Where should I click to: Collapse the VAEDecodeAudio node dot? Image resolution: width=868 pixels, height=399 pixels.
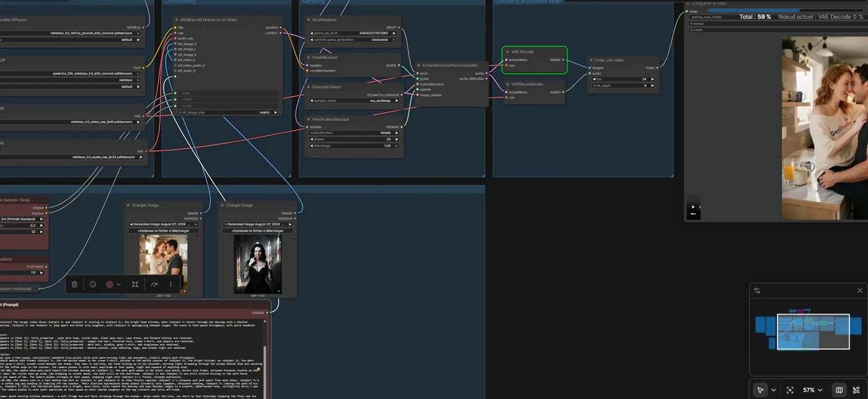[508, 84]
